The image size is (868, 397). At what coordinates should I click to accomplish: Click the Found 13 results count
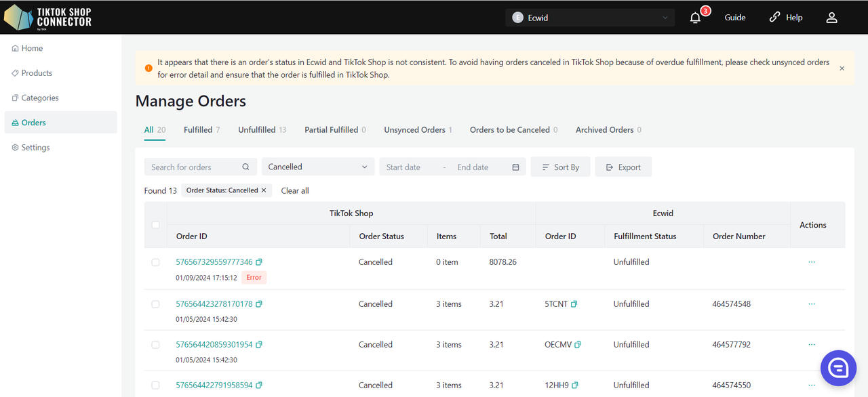point(160,191)
